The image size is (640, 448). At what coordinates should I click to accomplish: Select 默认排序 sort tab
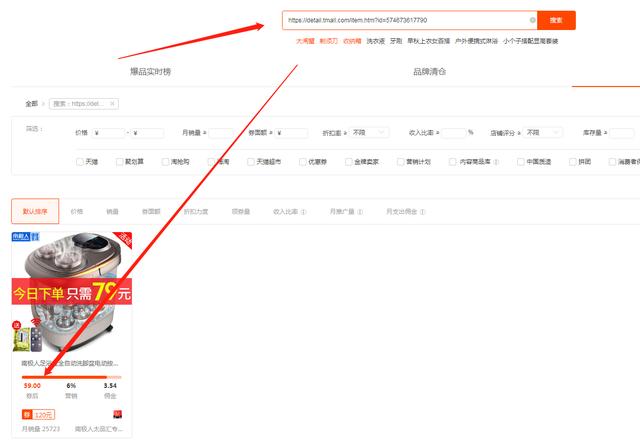[35, 211]
